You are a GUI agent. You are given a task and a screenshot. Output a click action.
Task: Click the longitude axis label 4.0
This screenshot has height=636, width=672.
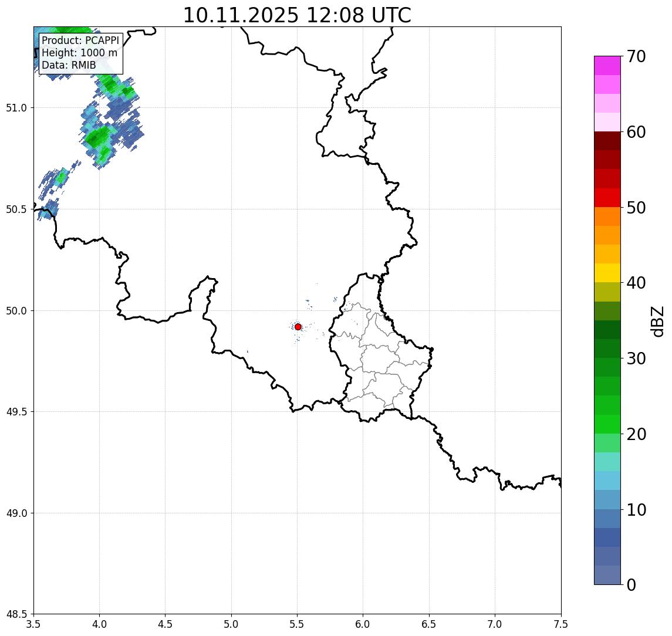[99, 624]
